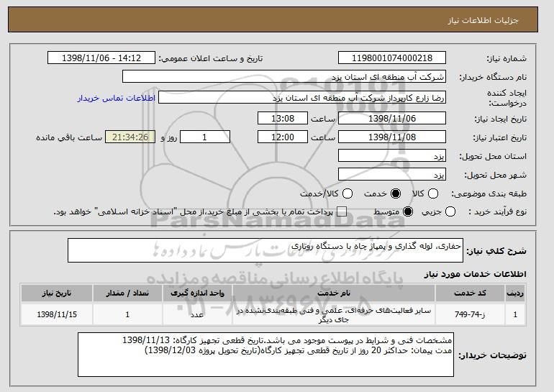Click the creation time field 13:08
This screenshot has width=554, height=392.
[283, 118]
